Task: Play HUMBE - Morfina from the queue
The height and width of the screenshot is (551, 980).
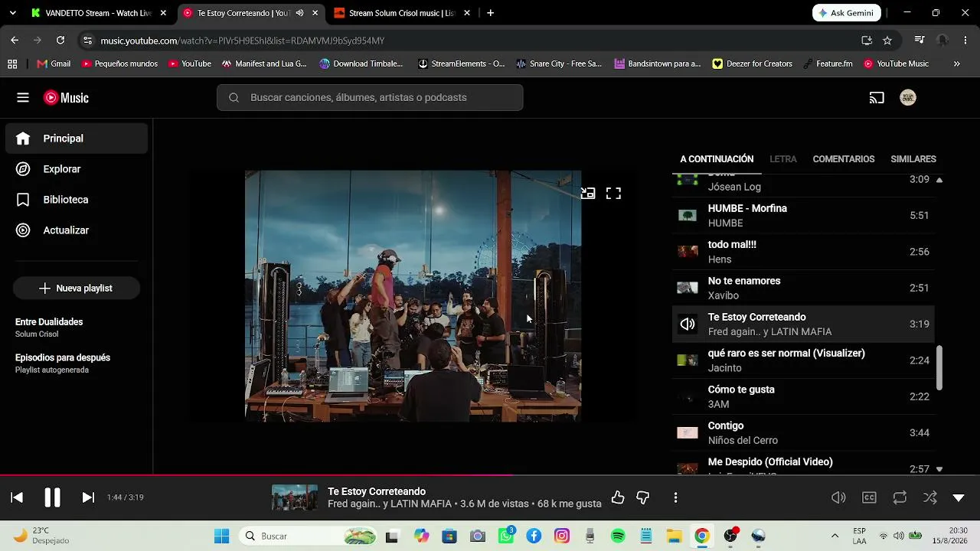Action: pos(804,216)
